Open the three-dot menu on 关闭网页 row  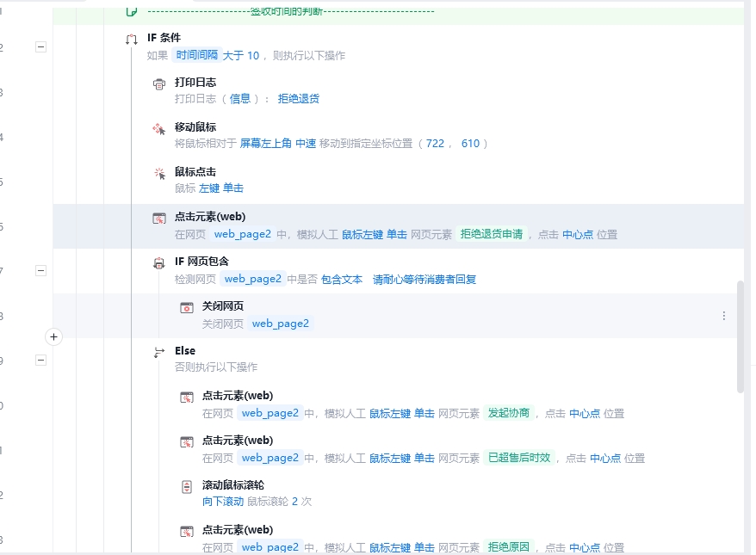[x=723, y=316]
